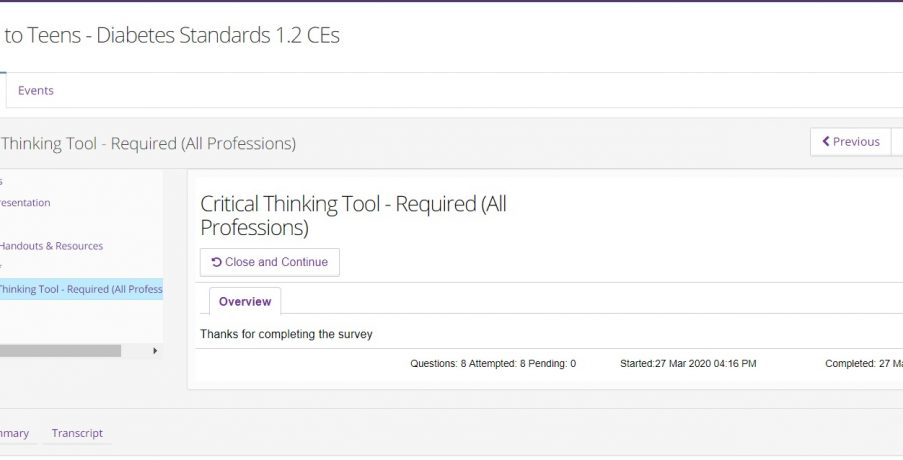Open the Transcript tab

pyautogui.click(x=77, y=433)
